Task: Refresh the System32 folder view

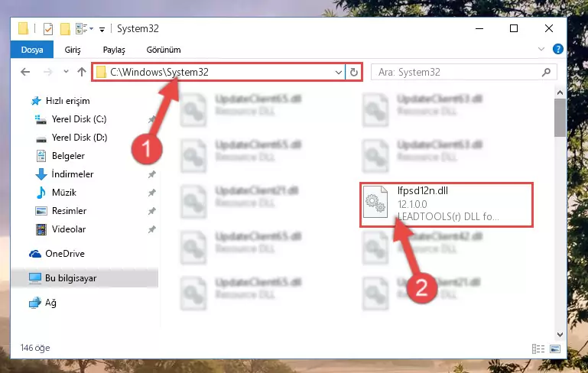Action: pos(353,72)
